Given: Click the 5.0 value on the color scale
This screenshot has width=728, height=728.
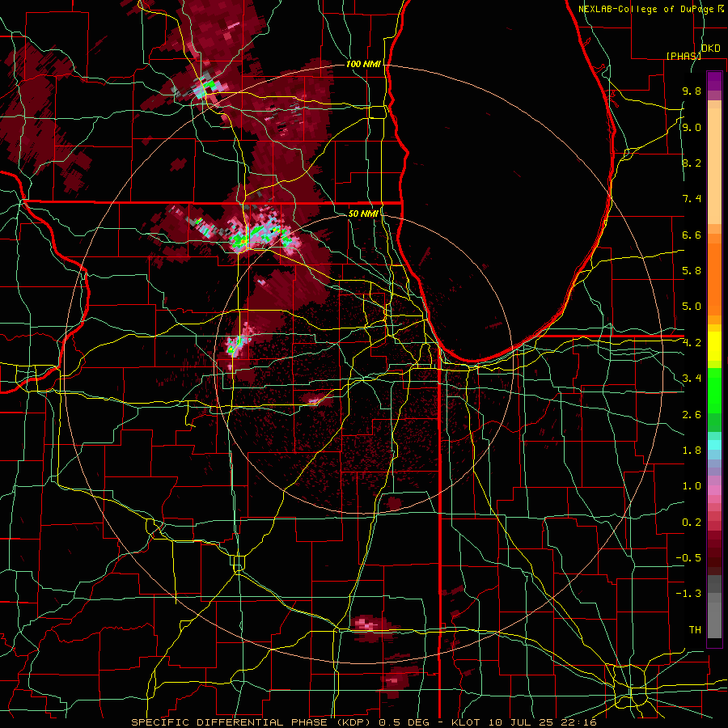Looking at the screenshot, I should click(692, 307).
